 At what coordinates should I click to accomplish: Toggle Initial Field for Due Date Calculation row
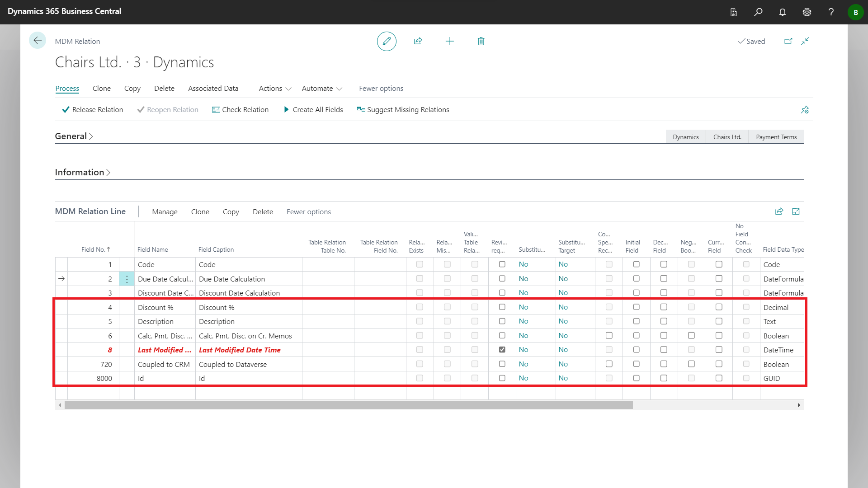coord(636,279)
